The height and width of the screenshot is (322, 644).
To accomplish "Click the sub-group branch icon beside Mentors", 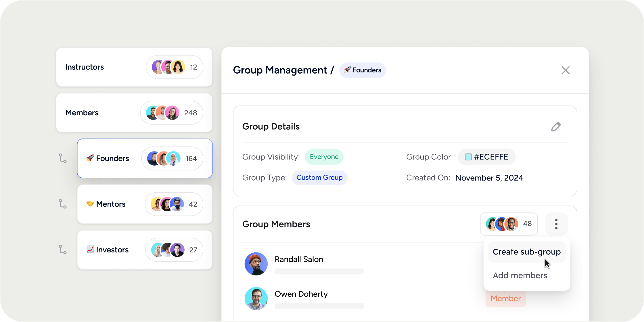I will click(x=63, y=204).
